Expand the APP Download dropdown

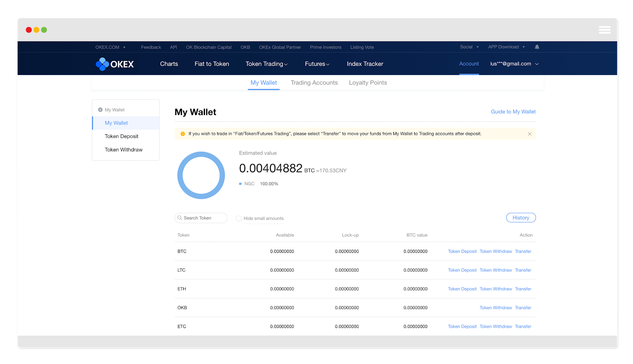pos(507,47)
